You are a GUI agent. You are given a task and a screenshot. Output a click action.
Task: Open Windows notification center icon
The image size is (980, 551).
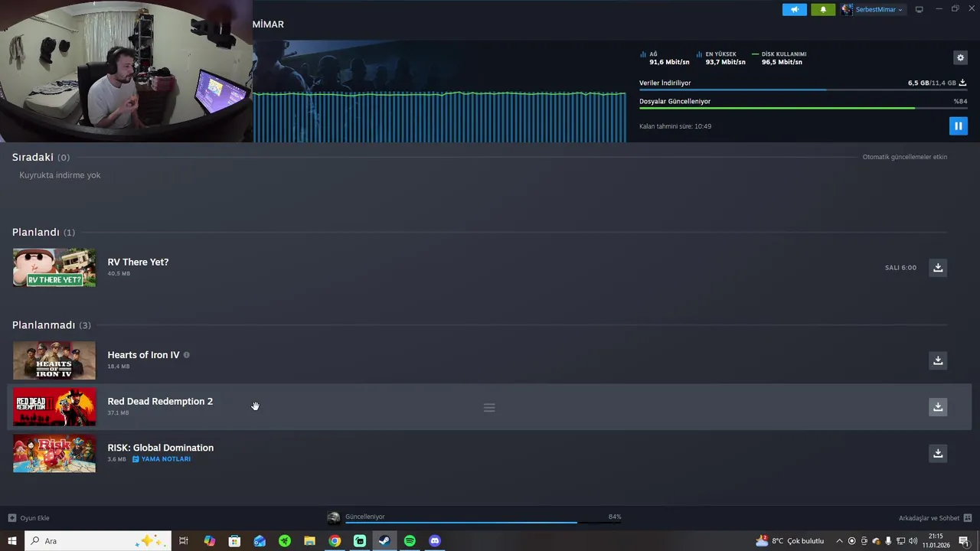pyautogui.click(x=963, y=541)
